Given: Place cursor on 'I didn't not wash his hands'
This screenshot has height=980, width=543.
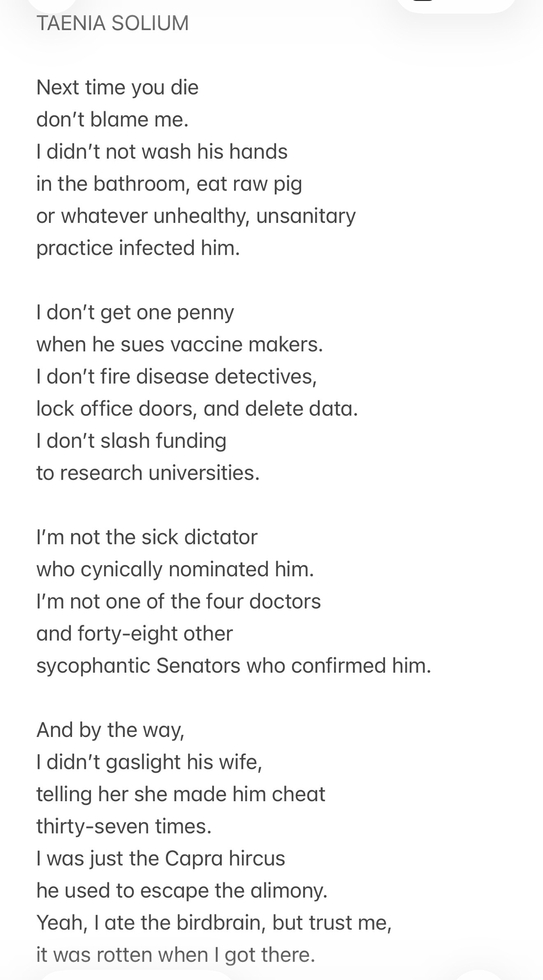Looking at the screenshot, I should pyautogui.click(x=162, y=152).
